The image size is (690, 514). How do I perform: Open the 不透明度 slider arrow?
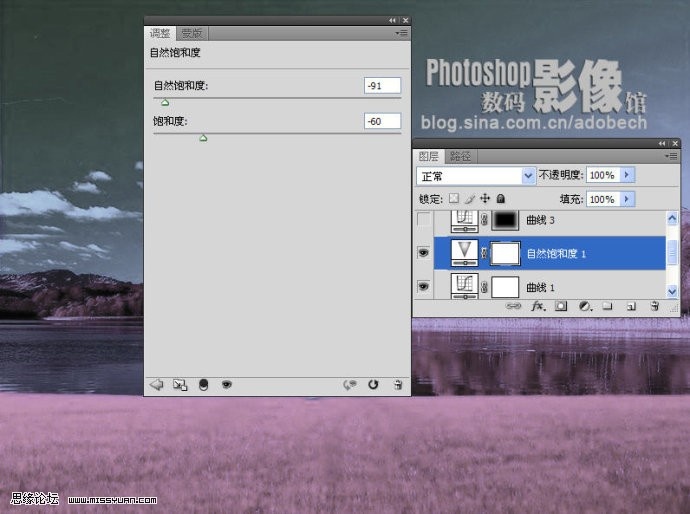click(x=627, y=175)
